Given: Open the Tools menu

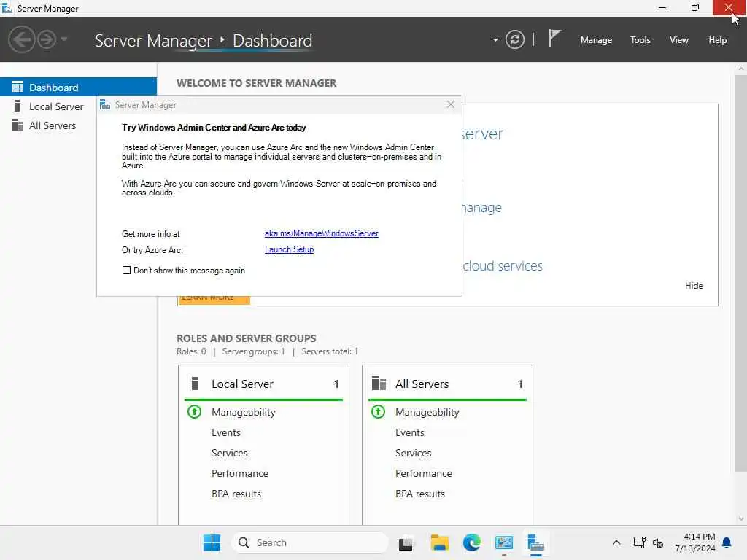Looking at the screenshot, I should click(640, 40).
